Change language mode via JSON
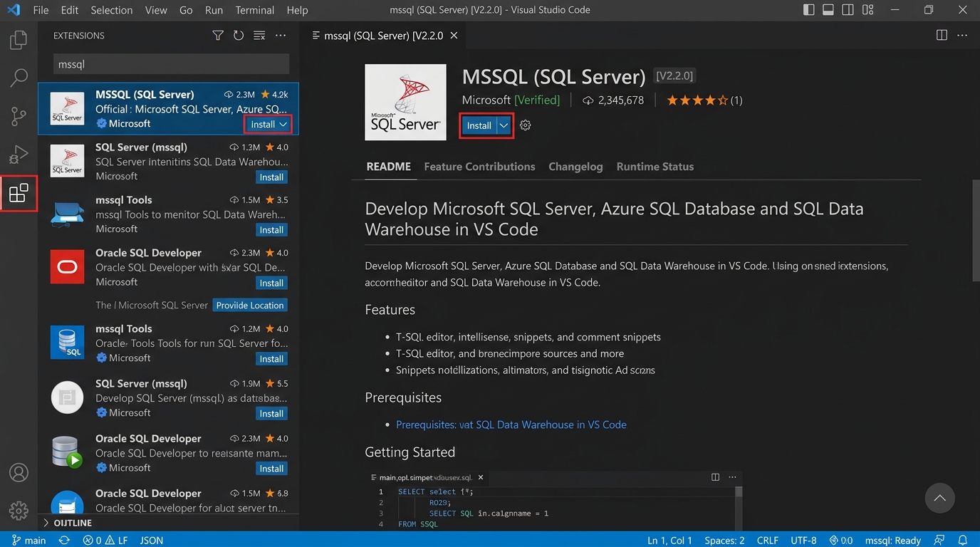980x547 pixels. tap(151, 540)
